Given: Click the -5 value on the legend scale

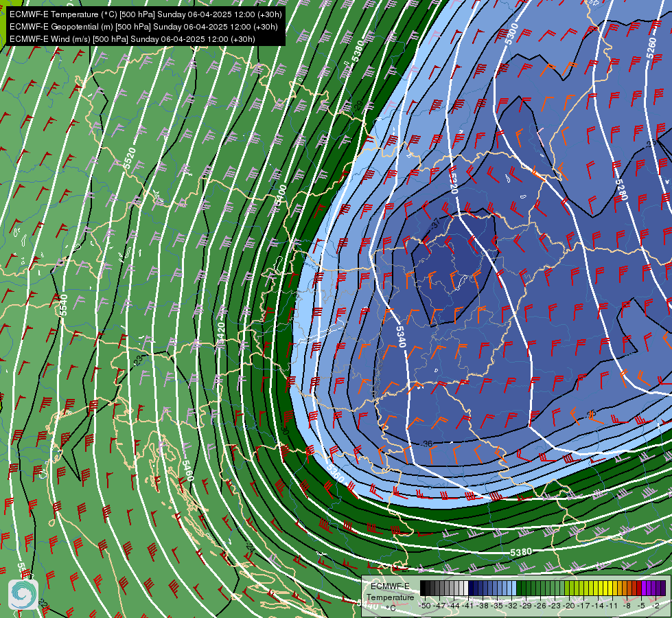Looking at the screenshot, I should coord(641,606).
